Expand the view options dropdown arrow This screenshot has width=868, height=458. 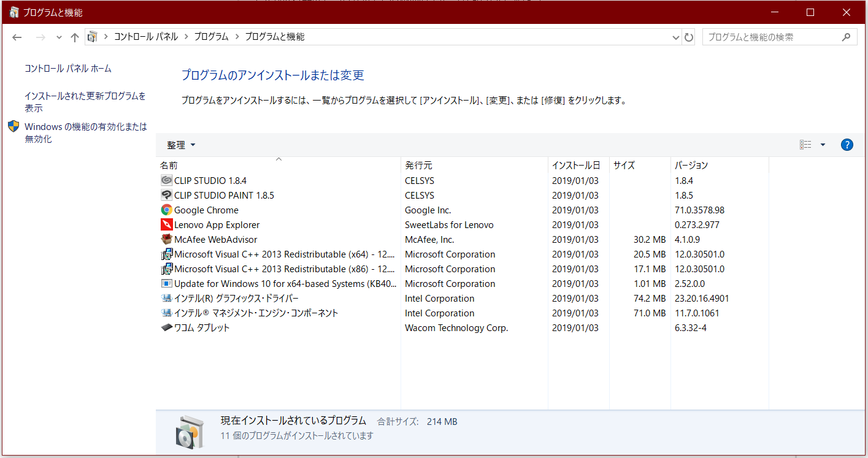point(823,145)
